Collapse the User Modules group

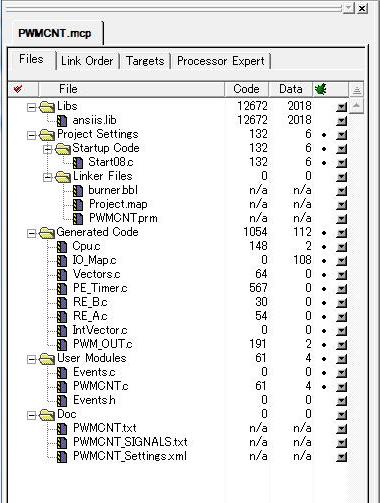pos(31,359)
